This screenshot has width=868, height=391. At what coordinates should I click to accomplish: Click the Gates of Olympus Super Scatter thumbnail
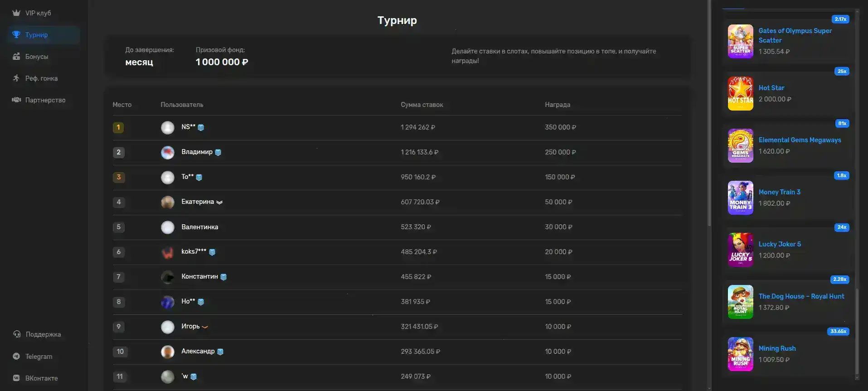[740, 41]
